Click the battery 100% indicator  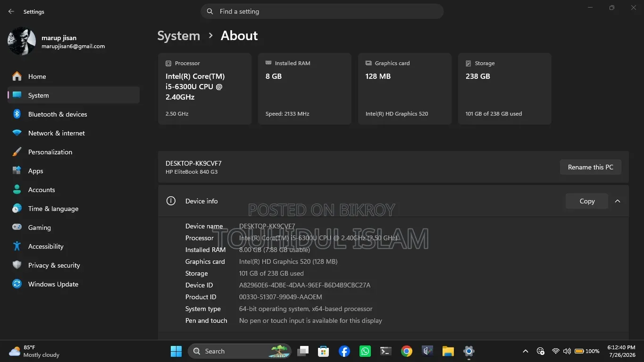click(x=586, y=351)
